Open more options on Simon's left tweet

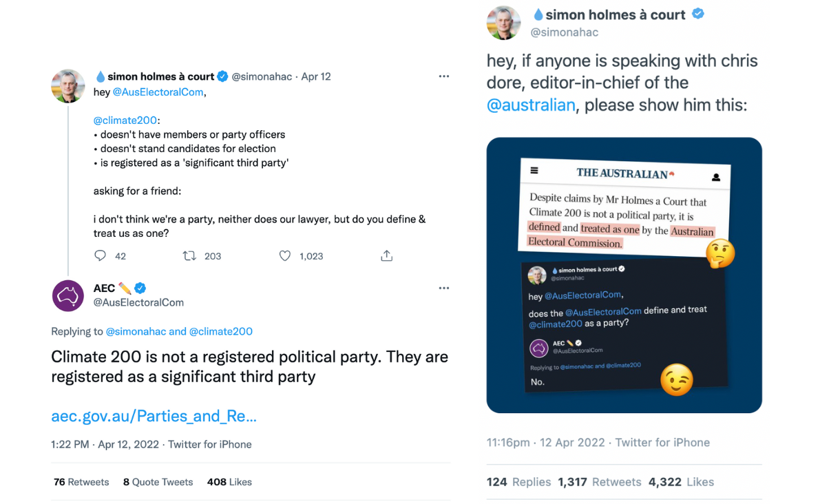click(x=444, y=76)
